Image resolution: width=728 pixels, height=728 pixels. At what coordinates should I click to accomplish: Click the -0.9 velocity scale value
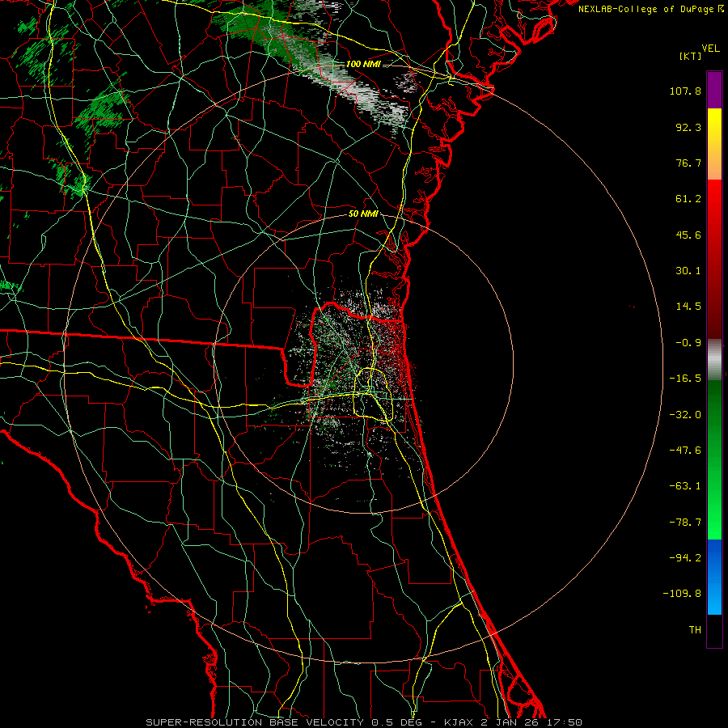pos(688,343)
